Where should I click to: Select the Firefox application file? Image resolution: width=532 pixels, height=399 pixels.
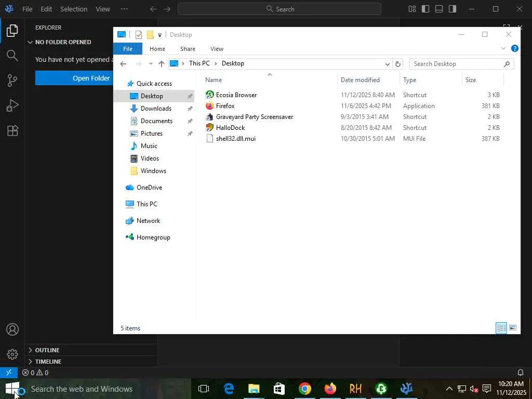pyautogui.click(x=225, y=106)
